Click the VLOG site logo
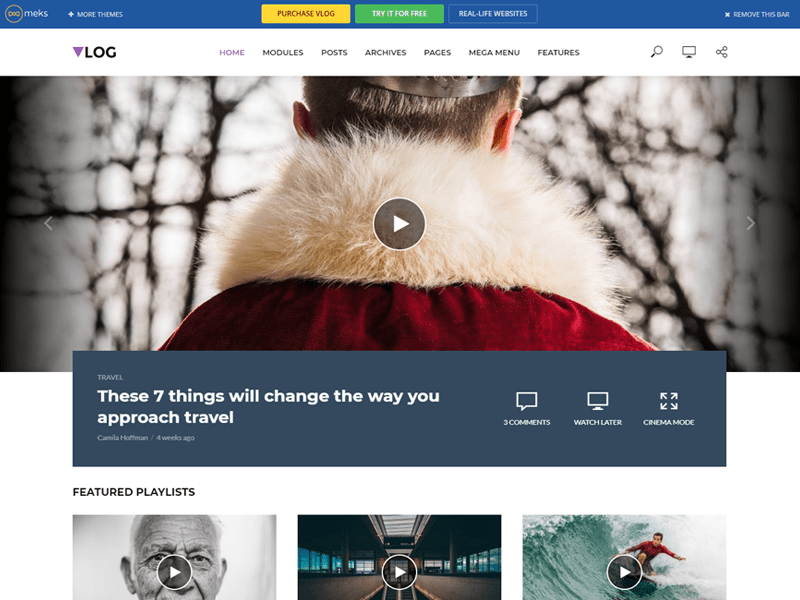Image resolution: width=800 pixels, height=600 pixels. click(x=94, y=52)
